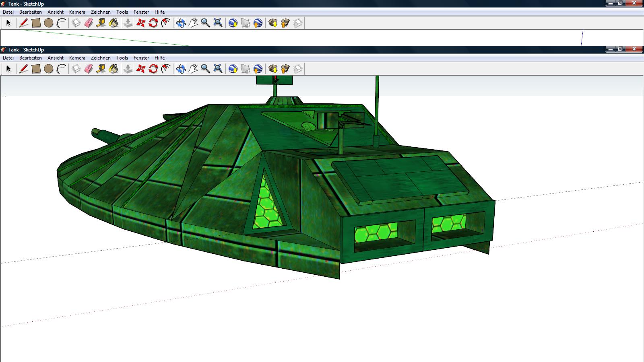Click the Rotate tool in lower toolbar
Image resolution: width=644 pixels, height=362 pixels.
pyautogui.click(x=153, y=69)
